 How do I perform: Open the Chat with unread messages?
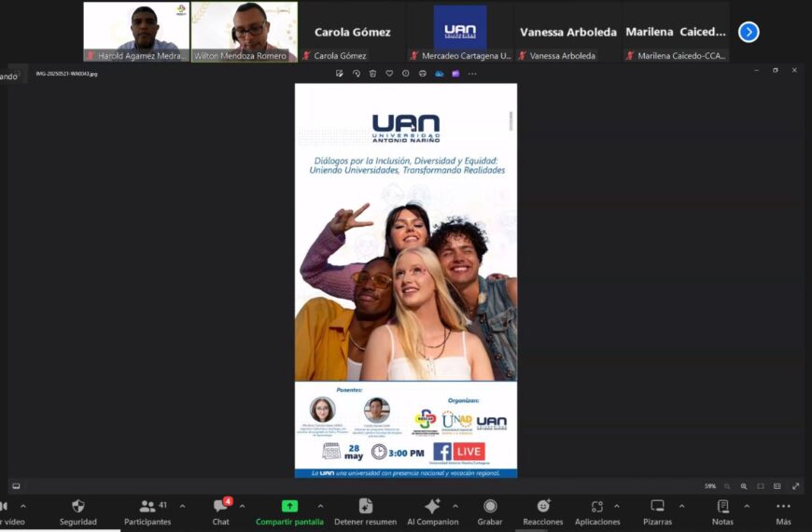220,507
